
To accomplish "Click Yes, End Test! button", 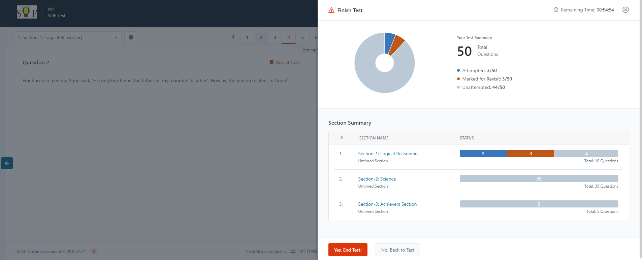I will (348, 250).
